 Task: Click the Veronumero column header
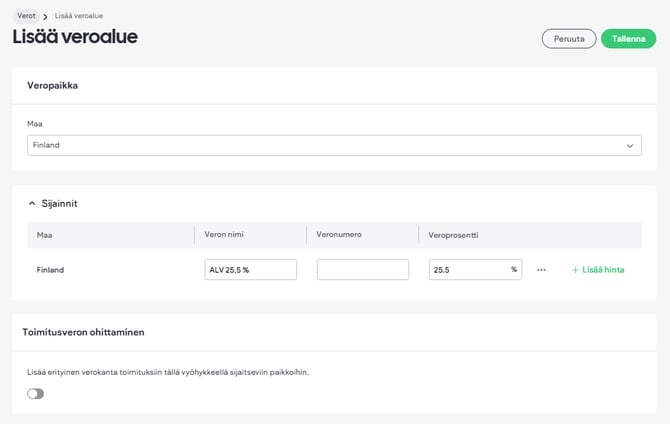[338, 235]
